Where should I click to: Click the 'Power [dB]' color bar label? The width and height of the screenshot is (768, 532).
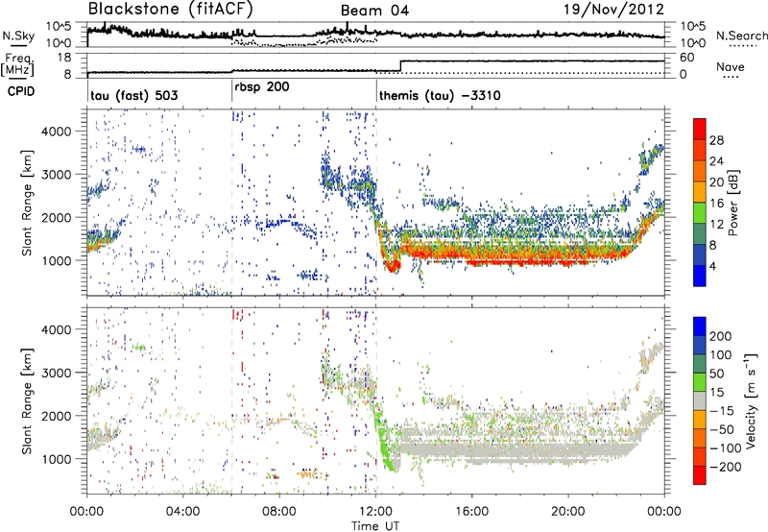pos(732,203)
